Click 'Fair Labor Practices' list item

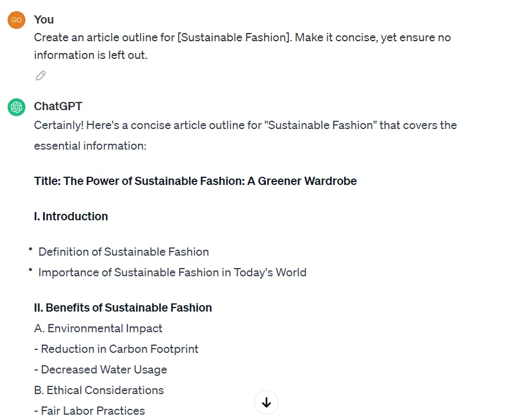(x=90, y=410)
